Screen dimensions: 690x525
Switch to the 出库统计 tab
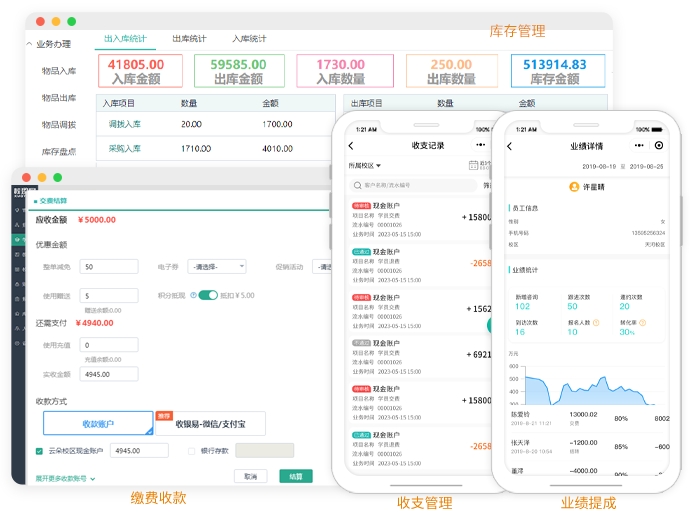click(x=189, y=39)
